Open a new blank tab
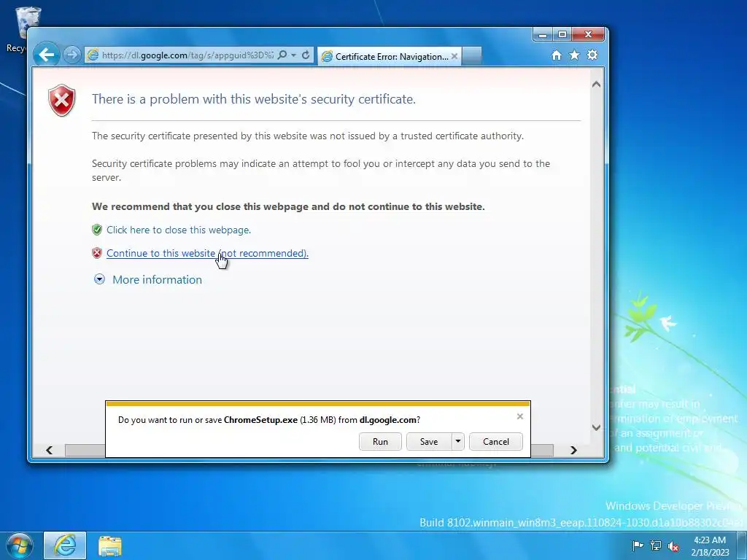The height and width of the screenshot is (560, 747). 472,55
